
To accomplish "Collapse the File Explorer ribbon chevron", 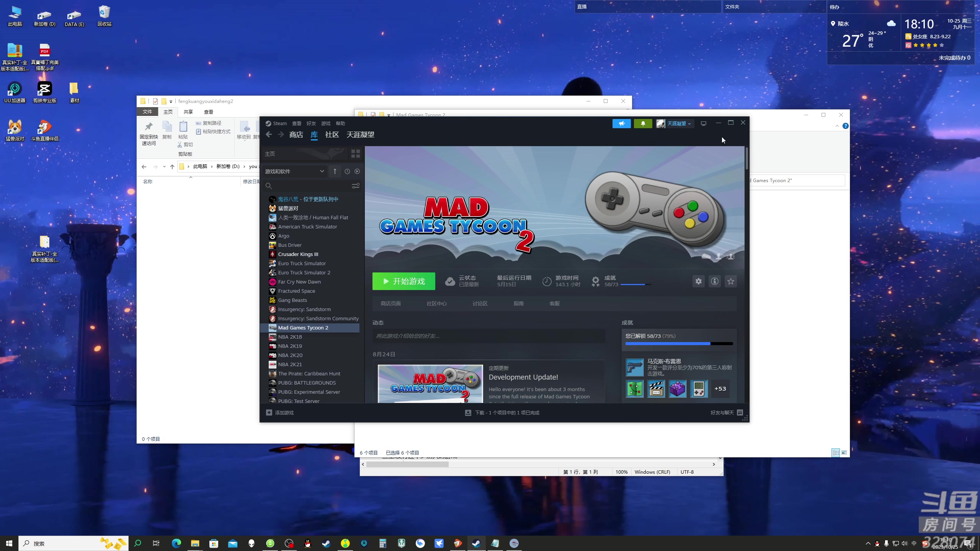I will tap(837, 126).
